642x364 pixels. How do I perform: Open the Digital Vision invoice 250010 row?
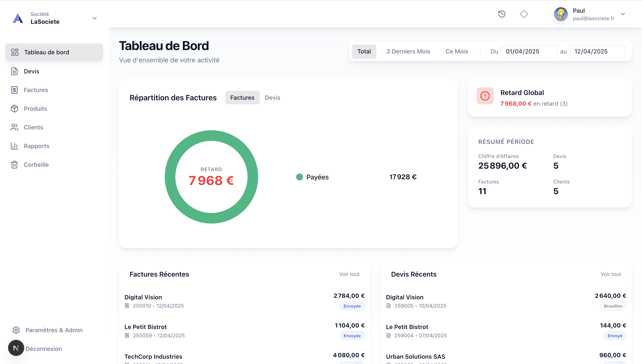pyautogui.click(x=244, y=301)
